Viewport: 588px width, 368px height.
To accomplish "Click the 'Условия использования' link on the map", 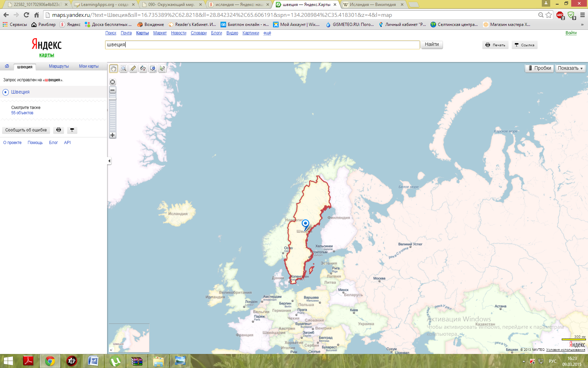I will pos(566,350).
